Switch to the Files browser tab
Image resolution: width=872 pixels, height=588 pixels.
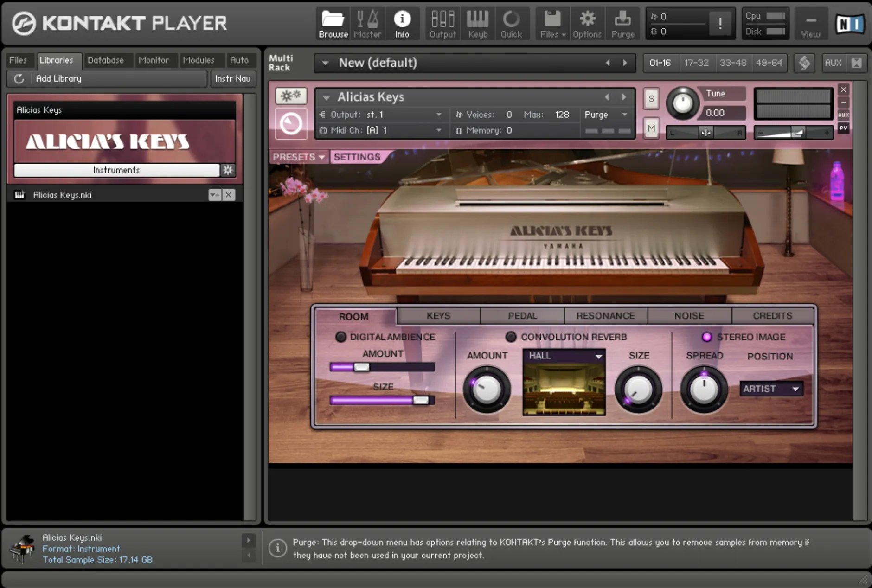click(x=18, y=60)
